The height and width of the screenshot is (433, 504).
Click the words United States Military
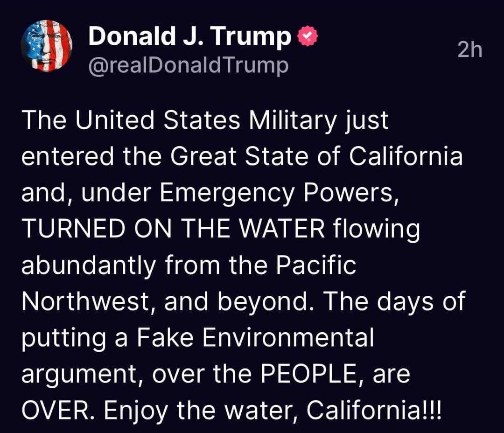(206, 120)
